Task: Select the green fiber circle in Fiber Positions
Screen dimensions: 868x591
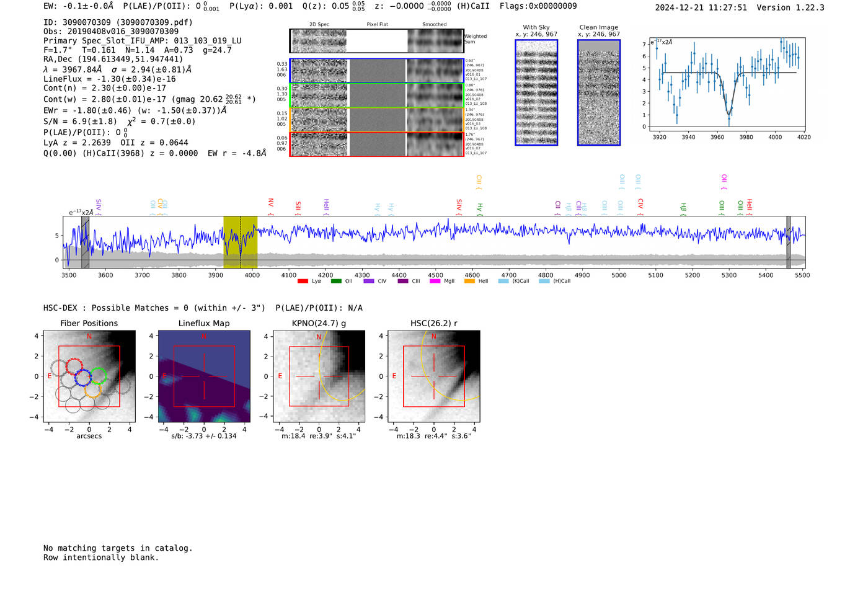Action: point(98,376)
